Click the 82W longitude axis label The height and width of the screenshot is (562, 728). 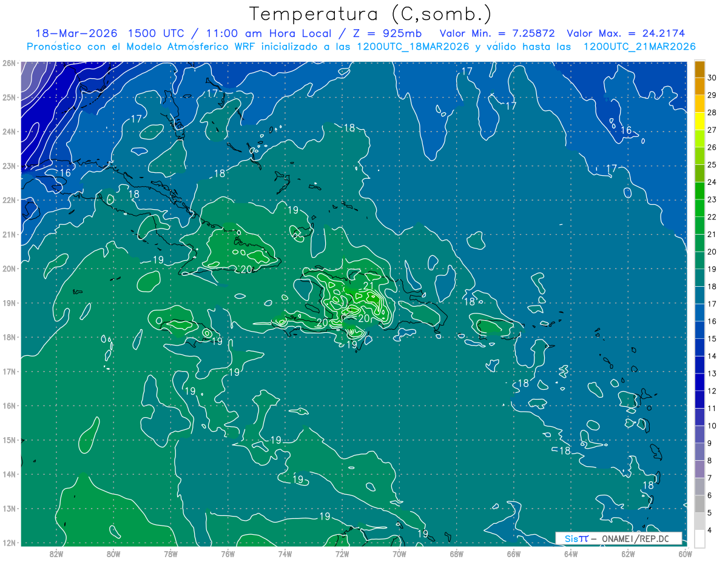(56, 554)
